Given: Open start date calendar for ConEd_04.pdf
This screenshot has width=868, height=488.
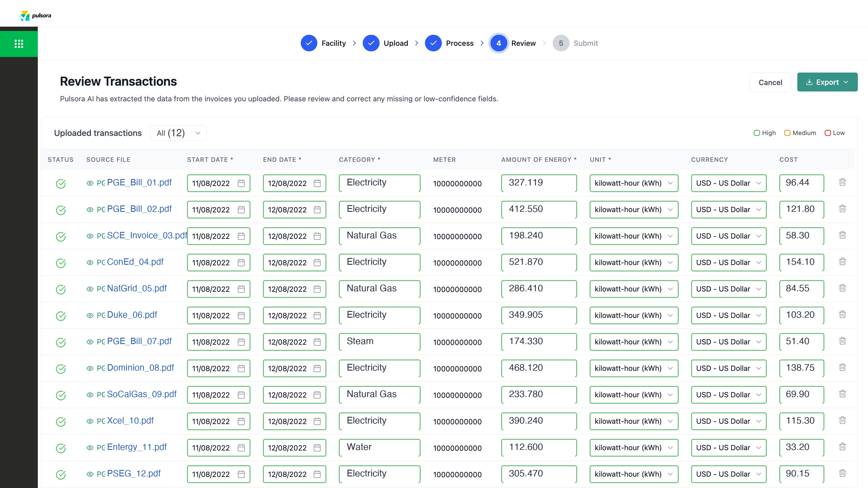Looking at the screenshot, I should [241, 263].
